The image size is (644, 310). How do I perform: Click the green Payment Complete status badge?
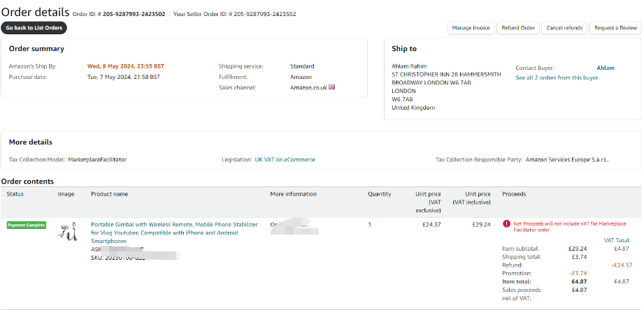27,226
